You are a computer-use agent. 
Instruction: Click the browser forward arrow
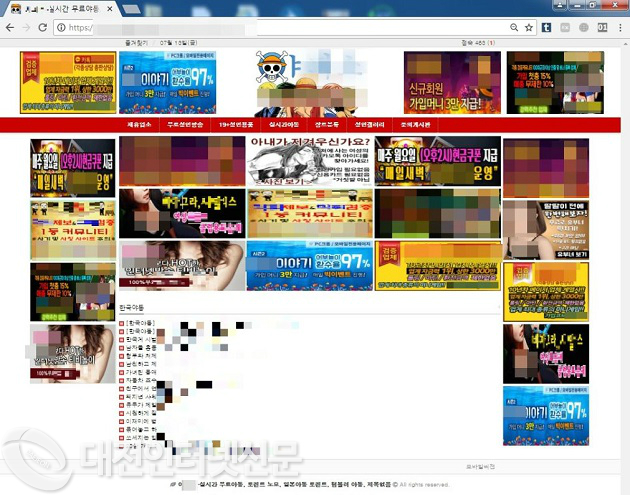(26, 27)
